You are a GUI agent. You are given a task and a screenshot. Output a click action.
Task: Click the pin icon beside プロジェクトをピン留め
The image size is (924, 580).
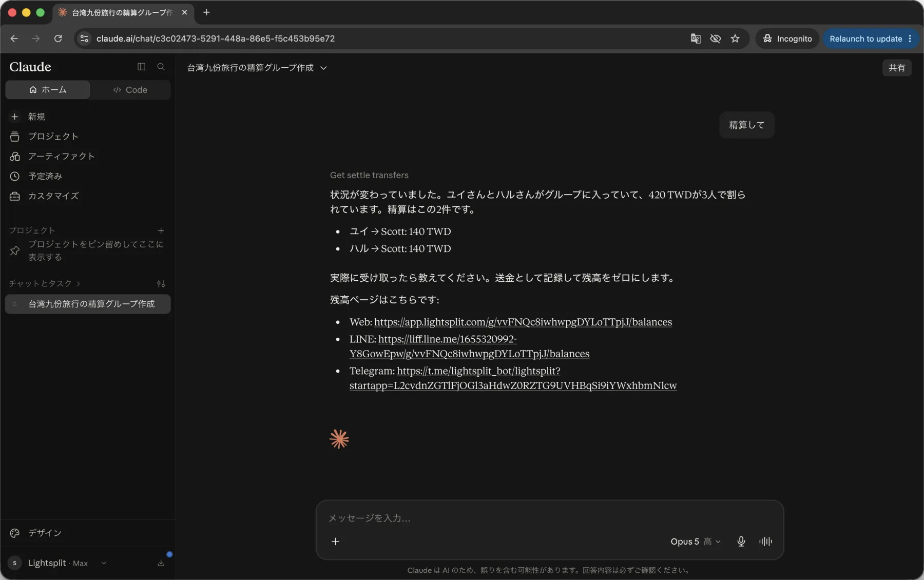click(x=15, y=250)
